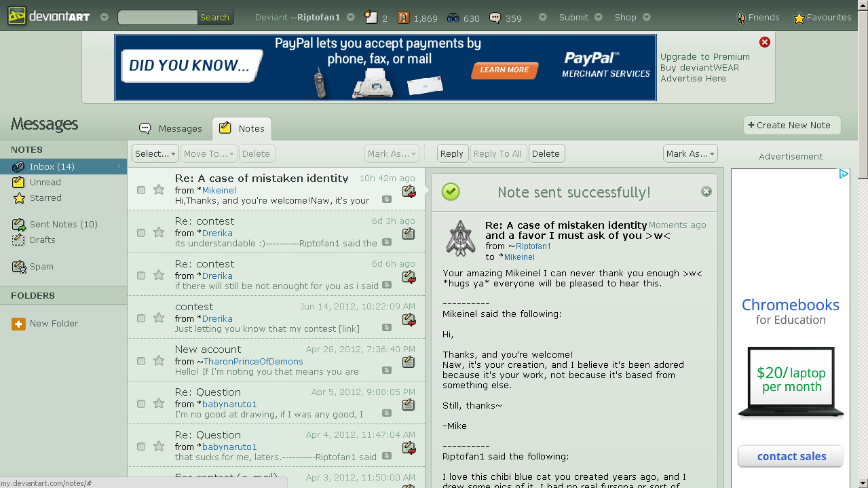Click the deviantART logo icon
This screenshot has height=488, width=868.
tap(16, 17)
